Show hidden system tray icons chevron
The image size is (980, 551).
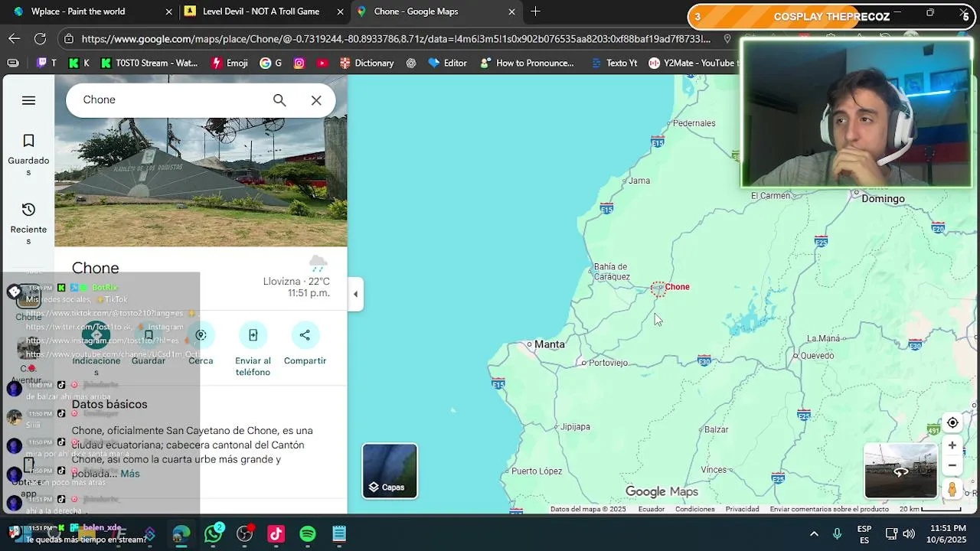pos(814,533)
